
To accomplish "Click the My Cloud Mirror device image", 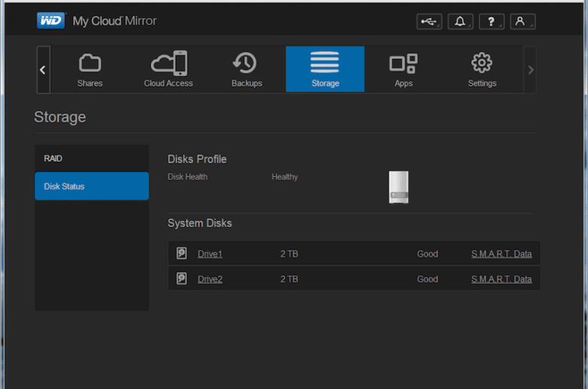I will click(399, 187).
